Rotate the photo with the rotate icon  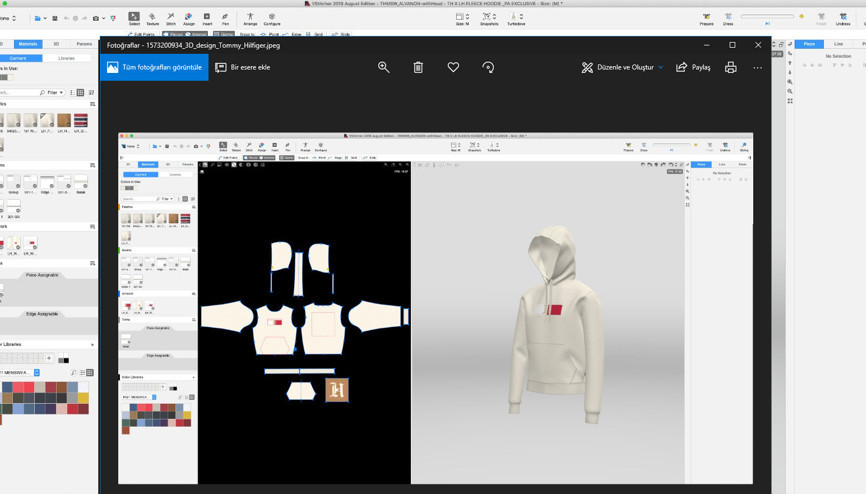pos(488,67)
